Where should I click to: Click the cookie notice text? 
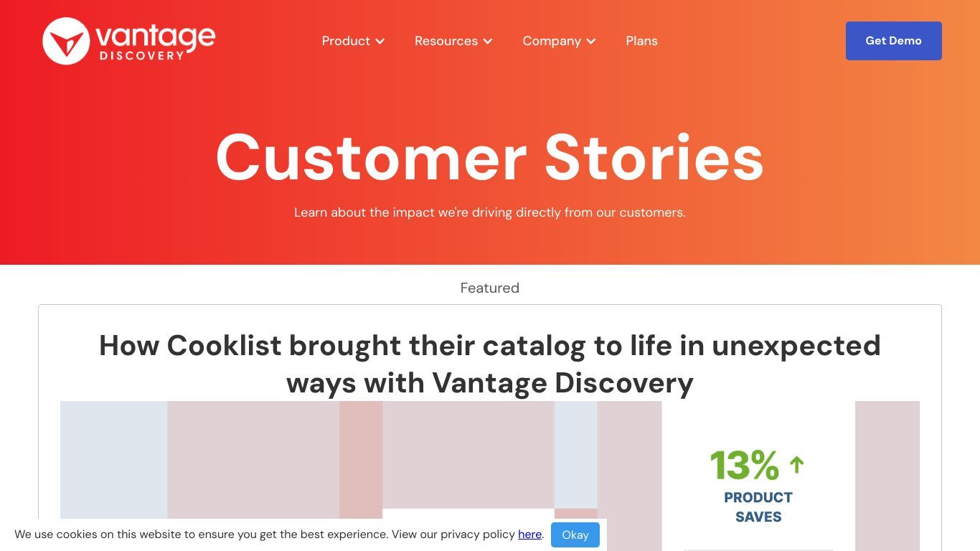(279, 534)
